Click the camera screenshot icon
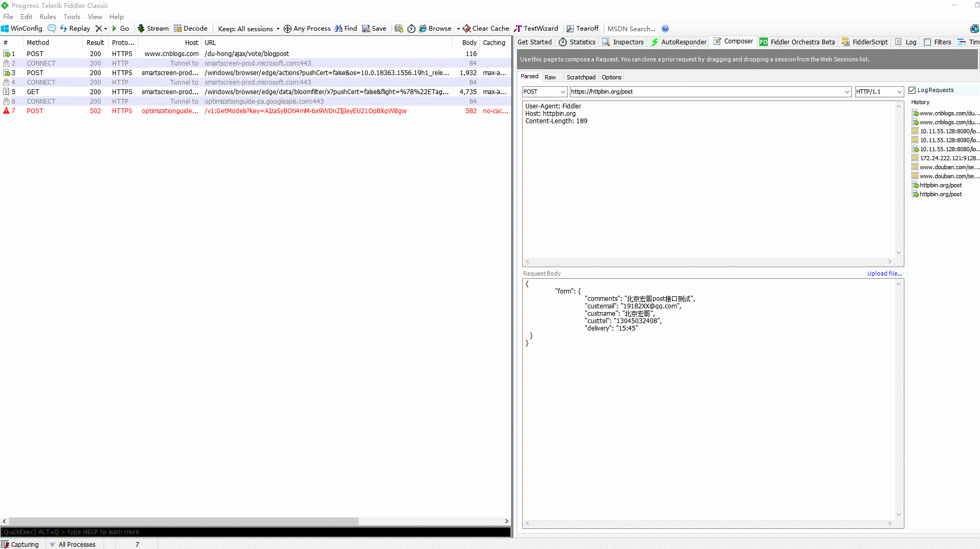980x549 pixels. (x=399, y=29)
